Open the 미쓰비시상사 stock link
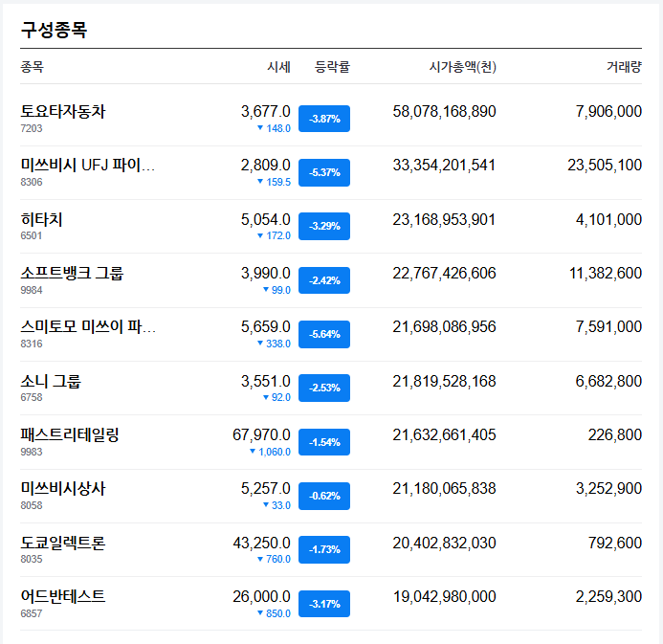 pos(62,489)
